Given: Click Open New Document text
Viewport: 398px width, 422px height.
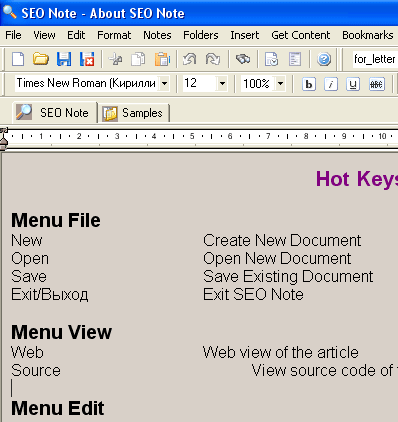Looking at the screenshot, I should [277, 258].
